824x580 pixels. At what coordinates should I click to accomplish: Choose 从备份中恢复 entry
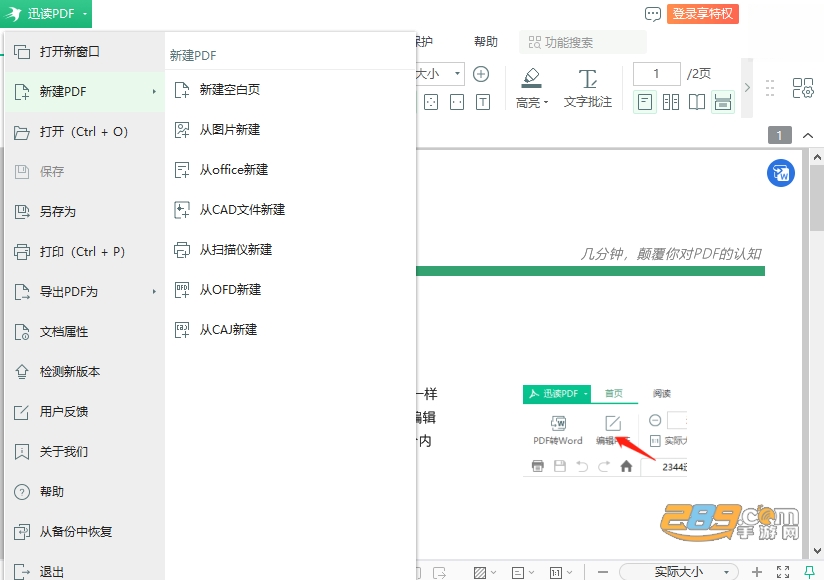click(84, 532)
